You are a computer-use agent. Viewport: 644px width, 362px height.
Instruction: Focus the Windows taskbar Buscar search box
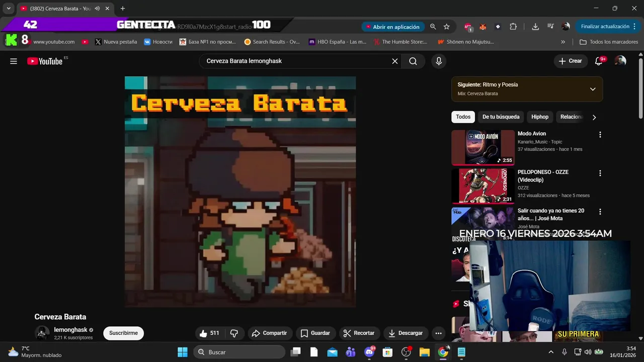pyautogui.click(x=239, y=352)
